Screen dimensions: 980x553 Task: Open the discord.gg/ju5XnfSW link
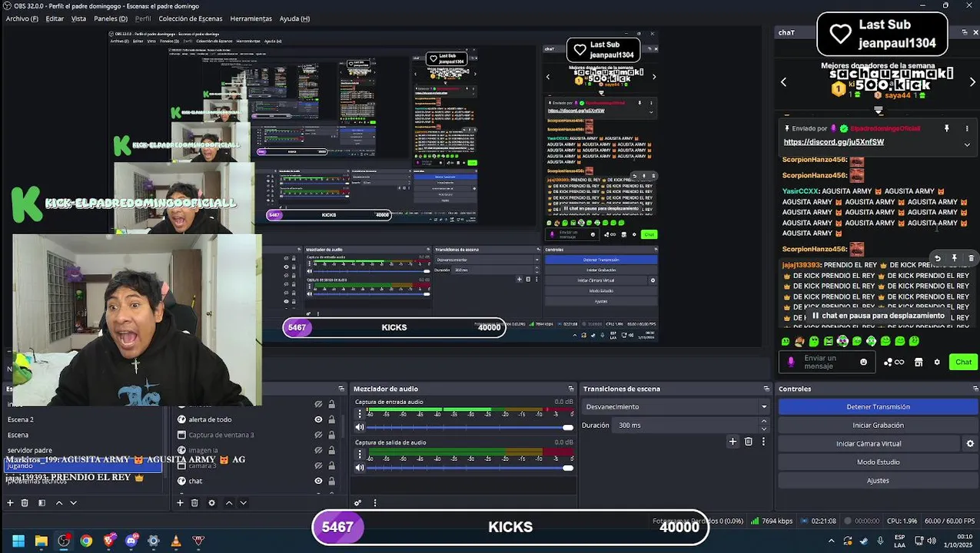coord(834,142)
